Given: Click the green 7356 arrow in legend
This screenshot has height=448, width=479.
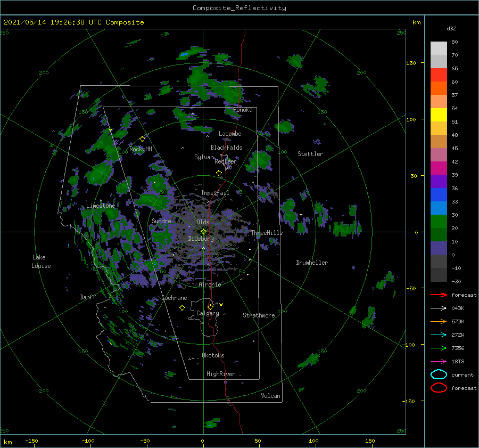Looking at the screenshot, I should pyautogui.click(x=439, y=348).
